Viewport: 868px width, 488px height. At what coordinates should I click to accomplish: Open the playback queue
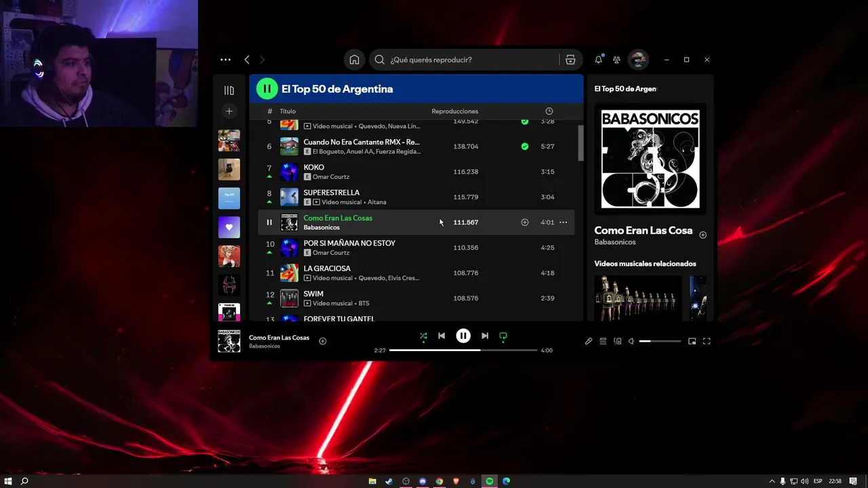(x=603, y=342)
